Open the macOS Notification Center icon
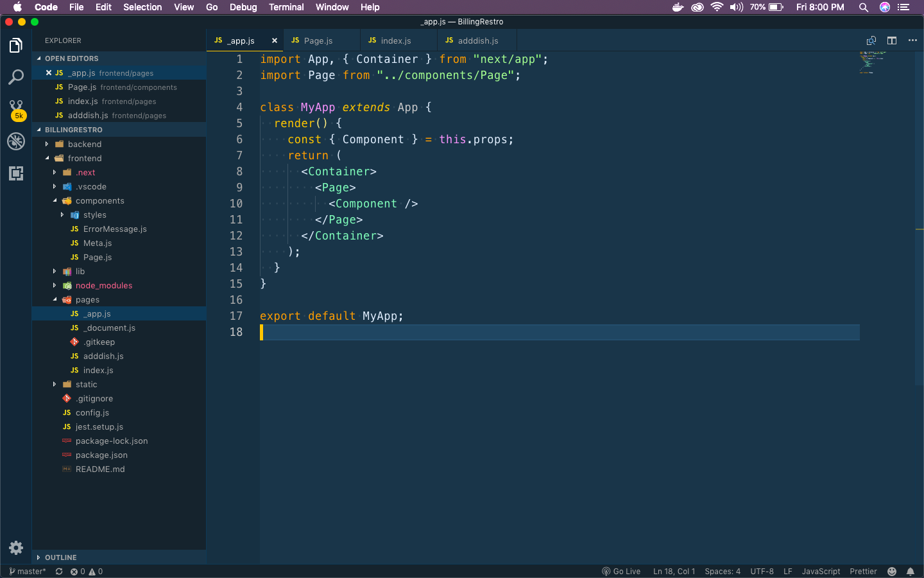Screen dimensions: 924x578 (x=903, y=7)
